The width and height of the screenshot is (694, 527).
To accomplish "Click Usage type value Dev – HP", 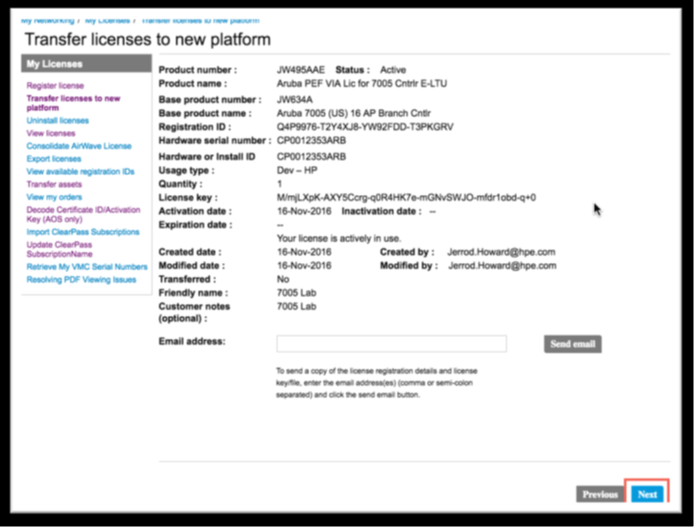I will coord(297,170).
